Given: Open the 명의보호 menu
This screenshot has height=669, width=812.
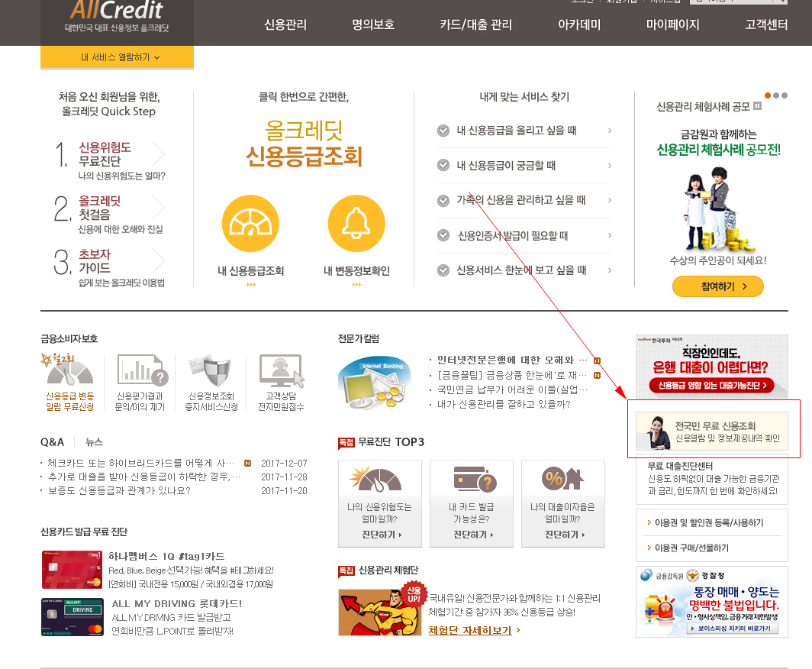Looking at the screenshot, I should click(373, 24).
